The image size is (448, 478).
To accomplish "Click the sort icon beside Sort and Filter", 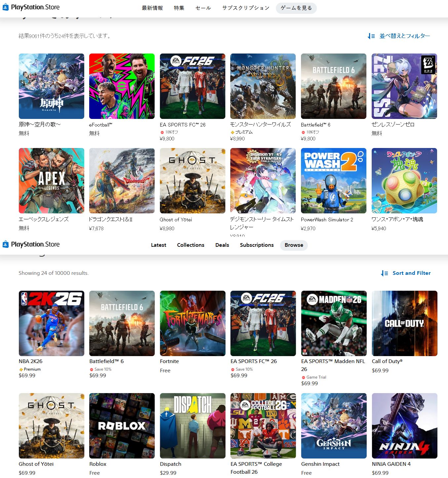I will [385, 273].
